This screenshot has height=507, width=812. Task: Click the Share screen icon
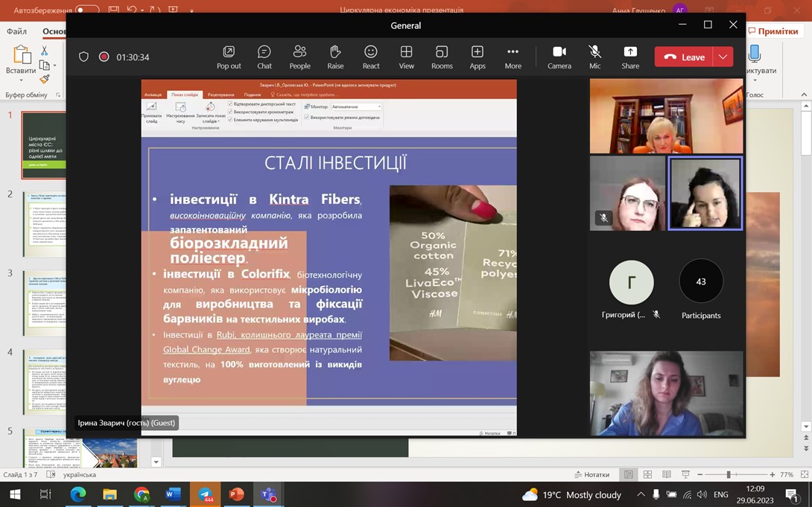pyautogui.click(x=630, y=57)
